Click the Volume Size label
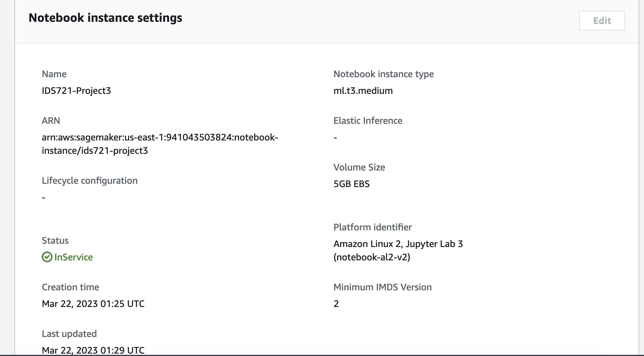Screen dimensions: 644x356 [x=359, y=167]
